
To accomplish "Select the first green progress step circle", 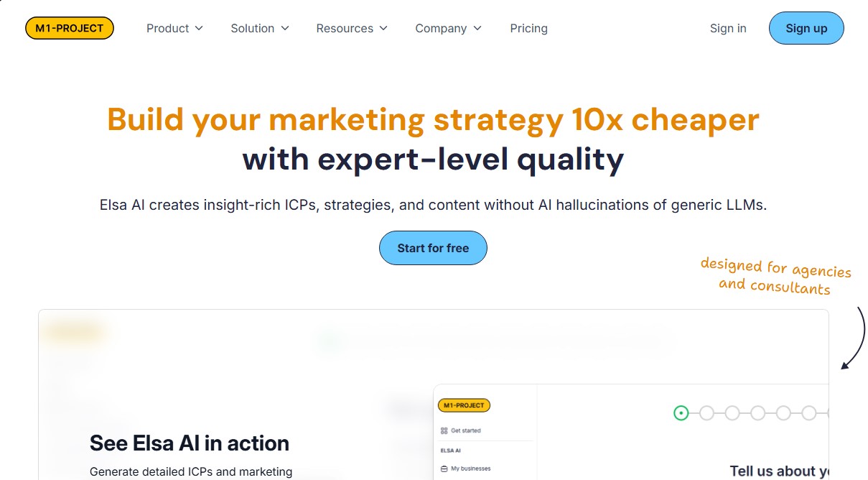I will [x=681, y=413].
